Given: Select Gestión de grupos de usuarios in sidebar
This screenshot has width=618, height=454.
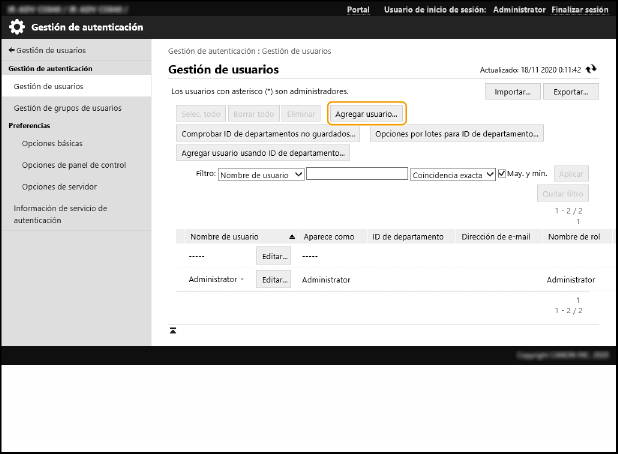Looking at the screenshot, I should (68, 107).
